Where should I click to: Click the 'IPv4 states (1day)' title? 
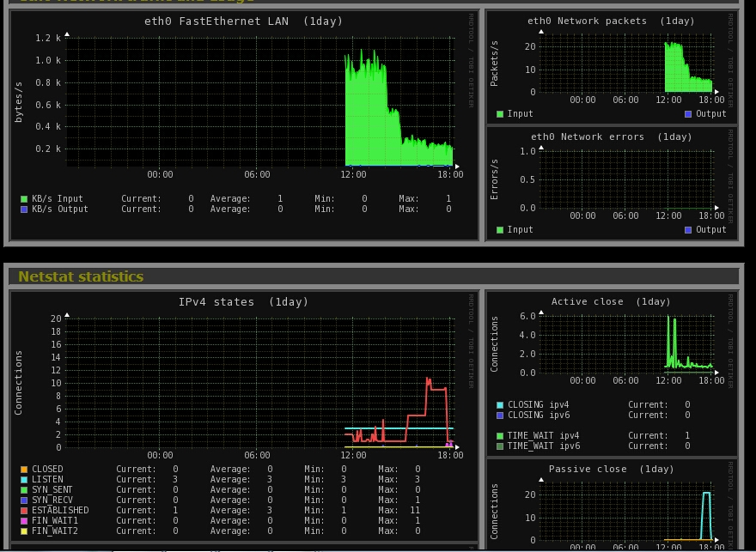point(243,302)
